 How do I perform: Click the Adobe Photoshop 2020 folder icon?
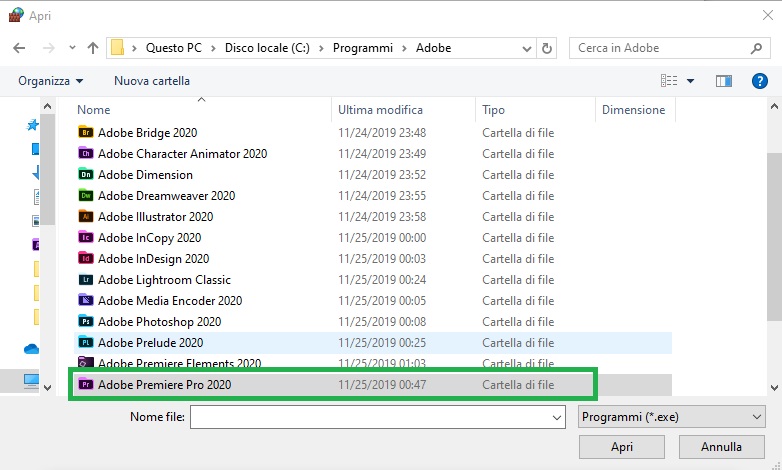[86, 321]
